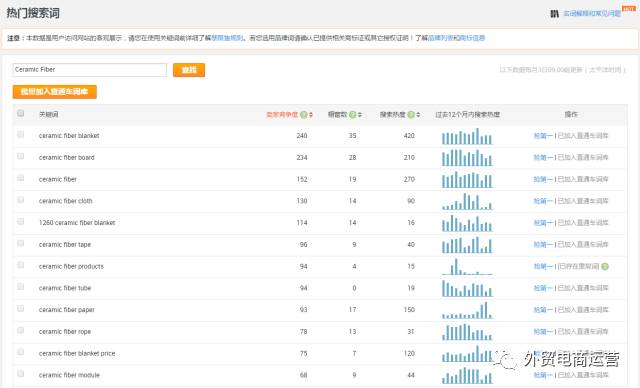Click the 操作 column header
The image size is (640, 388).
pos(571,115)
